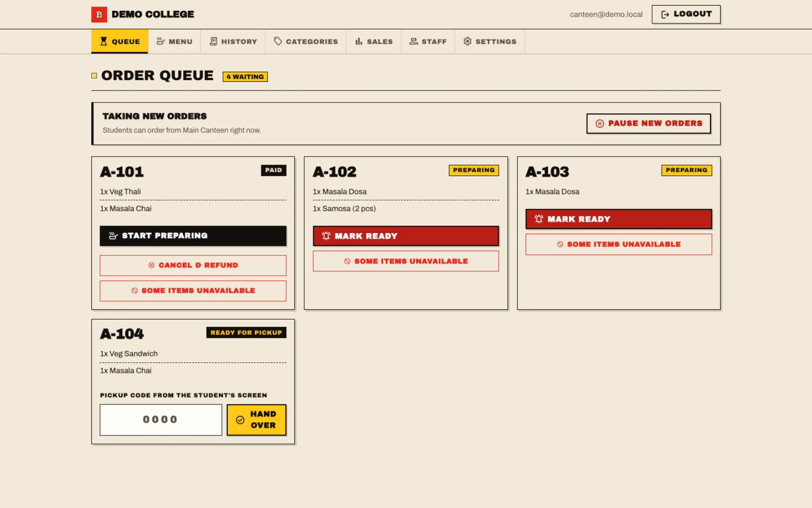Click "1x Veg Sandwich" in order A-104
The width and height of the screenshot is (812, 508).
point(129,354)
